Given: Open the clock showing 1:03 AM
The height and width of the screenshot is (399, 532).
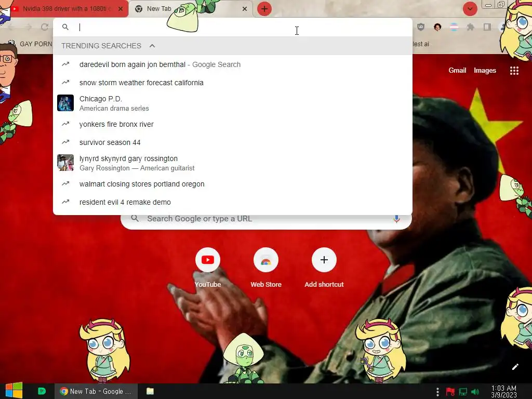Looking at the screenshot, I should [x=504, y=392].
